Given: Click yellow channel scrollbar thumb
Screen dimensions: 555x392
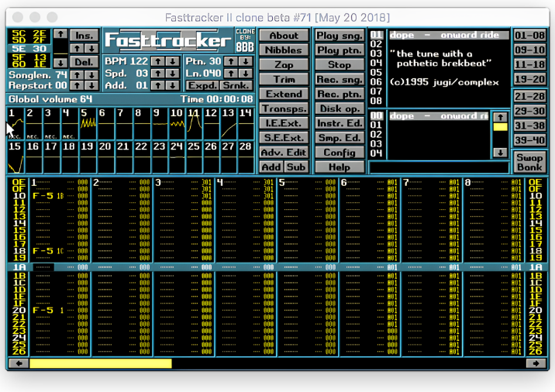Looking at the screenshot, I should tap(101, 363).
